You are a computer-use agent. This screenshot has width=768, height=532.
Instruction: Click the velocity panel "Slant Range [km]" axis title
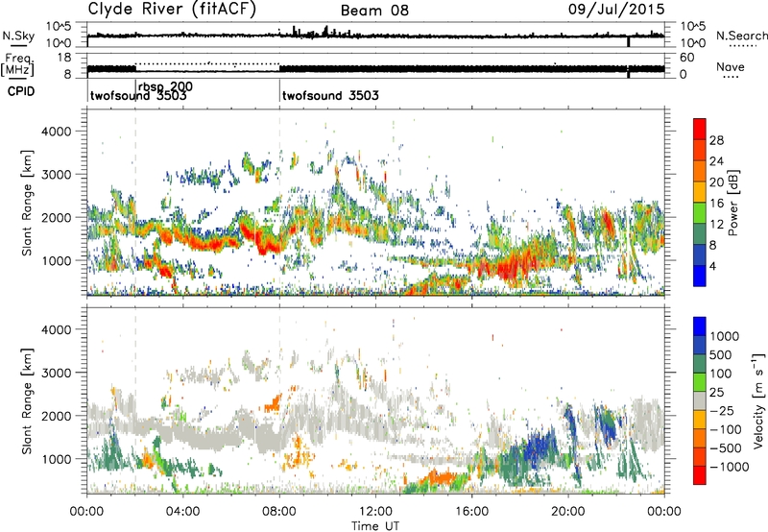coord(27,400)
